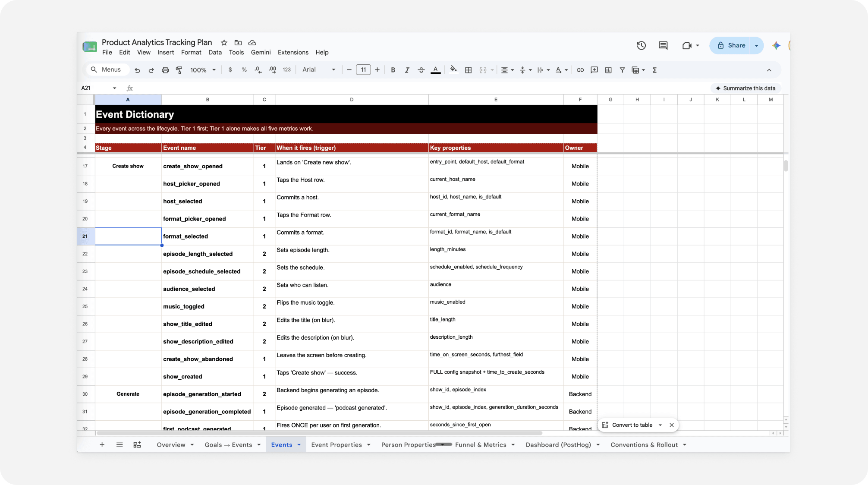Increase font size with plus

pyautogui.click(x=377, y=70)
